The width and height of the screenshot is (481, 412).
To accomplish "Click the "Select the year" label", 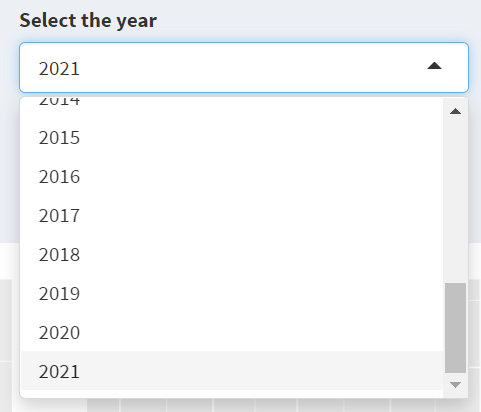I will click(x=88, y=21).
